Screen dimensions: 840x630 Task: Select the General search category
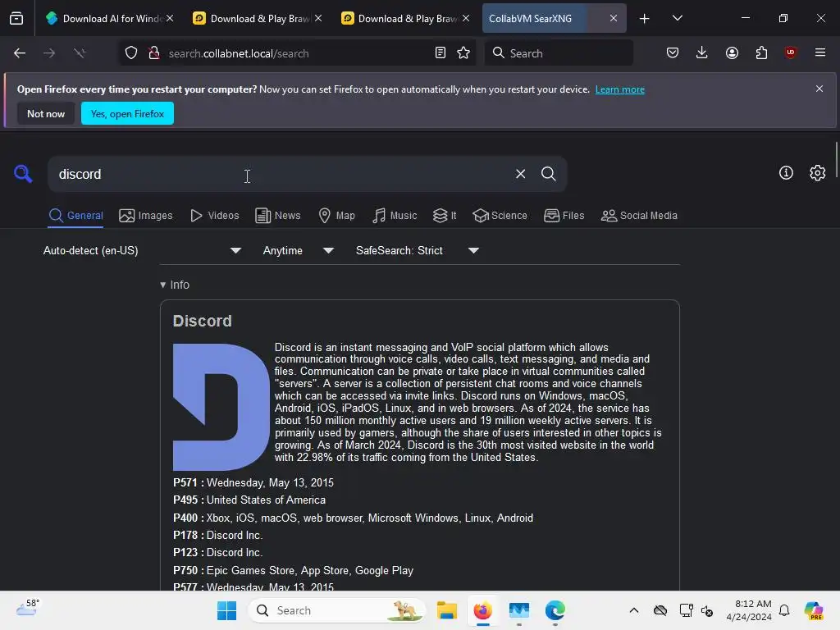point(75,216)
